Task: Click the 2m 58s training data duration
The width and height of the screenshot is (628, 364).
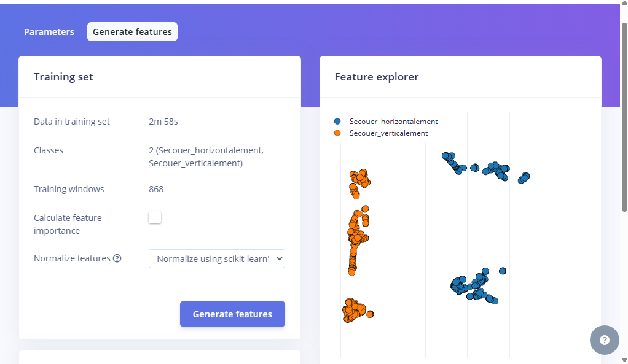Action: 163,122
